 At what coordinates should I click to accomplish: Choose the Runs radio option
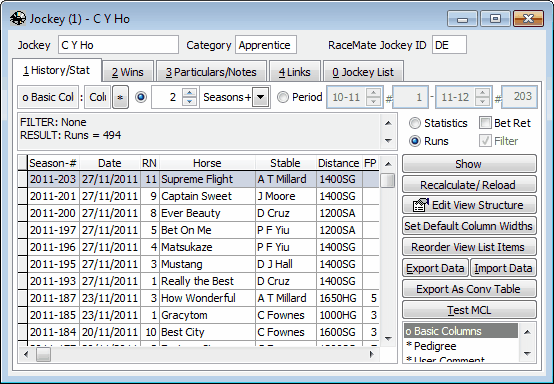[414, 141]
